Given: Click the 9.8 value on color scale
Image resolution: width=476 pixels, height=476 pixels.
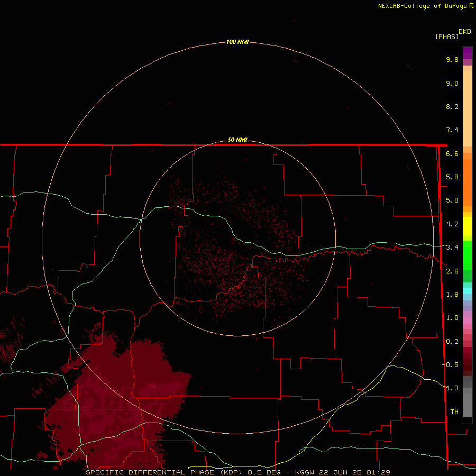Looking at the screenshot, I should click(452, 59).
